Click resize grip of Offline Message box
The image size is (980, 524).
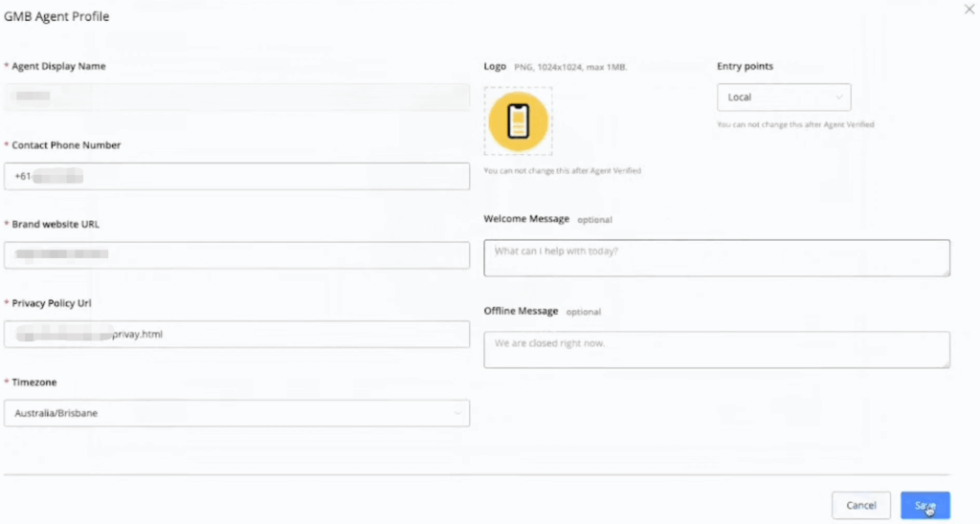946,363
